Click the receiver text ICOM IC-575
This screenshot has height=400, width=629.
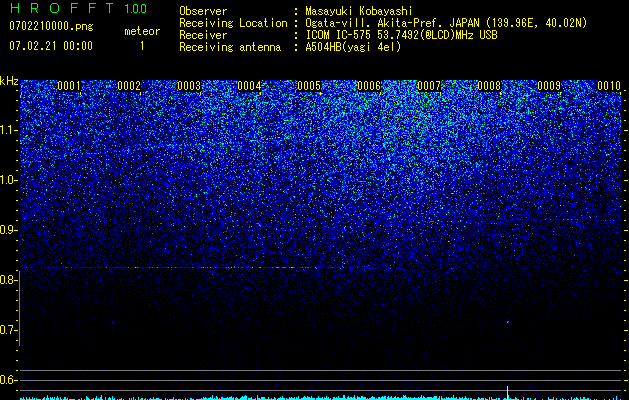point(339,35)
